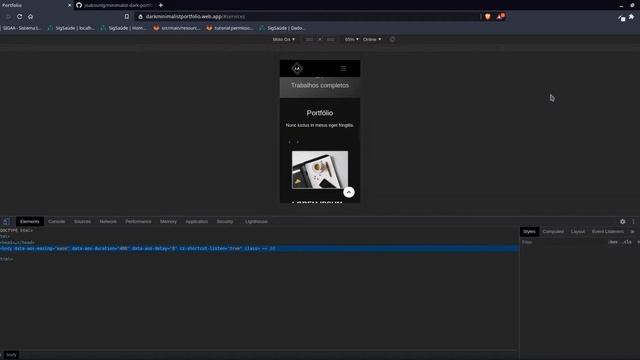640x360 pixels.
Task: Open the src/main/resour... GitLab bookmark
Action: coord(177,28)
